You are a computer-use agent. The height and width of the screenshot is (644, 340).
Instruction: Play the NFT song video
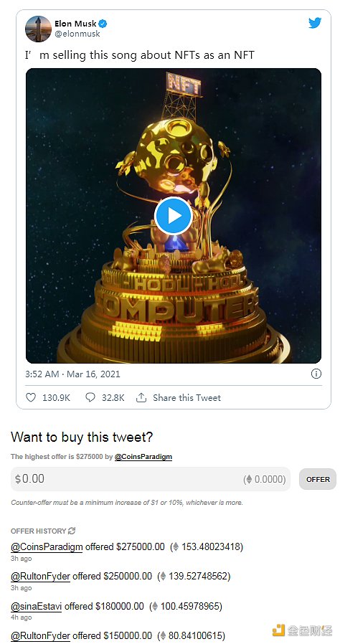click(x=174, y=216)
